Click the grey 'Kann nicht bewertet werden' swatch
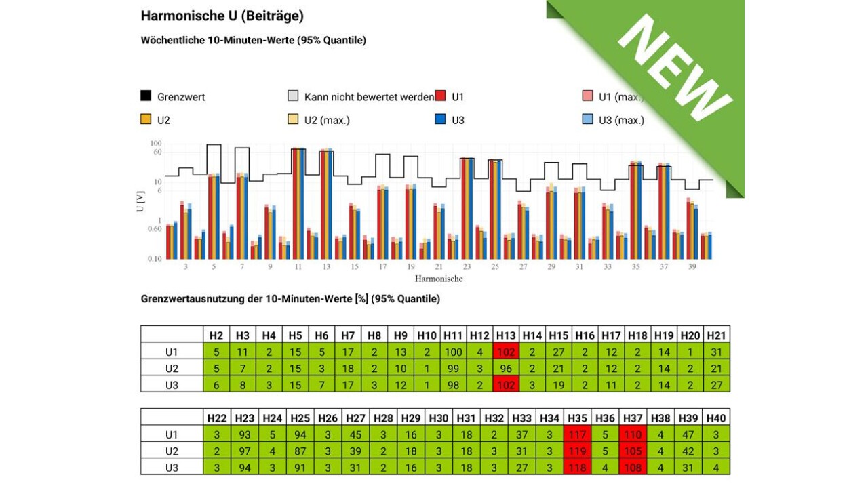 [293, 96]
